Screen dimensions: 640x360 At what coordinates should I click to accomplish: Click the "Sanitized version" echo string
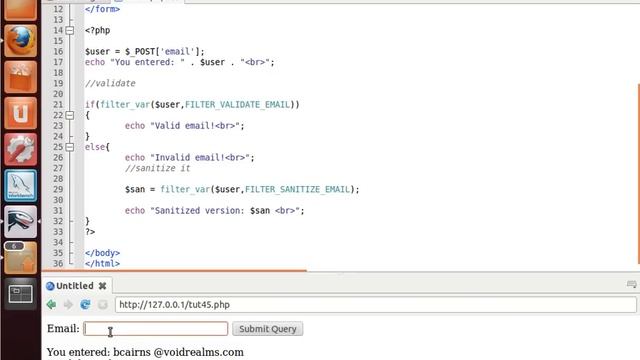click(x=225, y=211)
